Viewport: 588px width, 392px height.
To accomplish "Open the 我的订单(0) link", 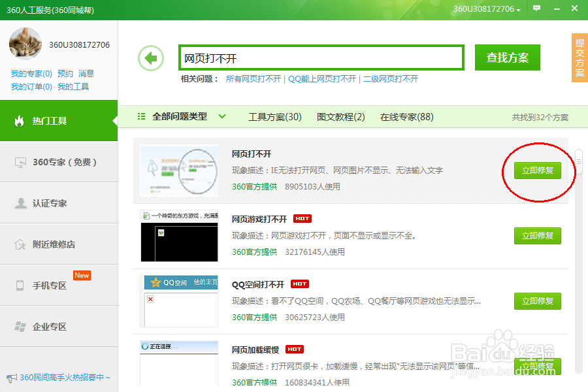I will click(31, 87).
